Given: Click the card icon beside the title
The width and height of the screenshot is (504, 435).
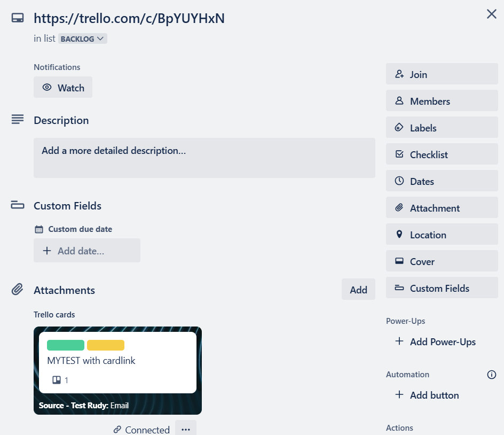Looking at the screenshot, I should click(x=18, y=18).
